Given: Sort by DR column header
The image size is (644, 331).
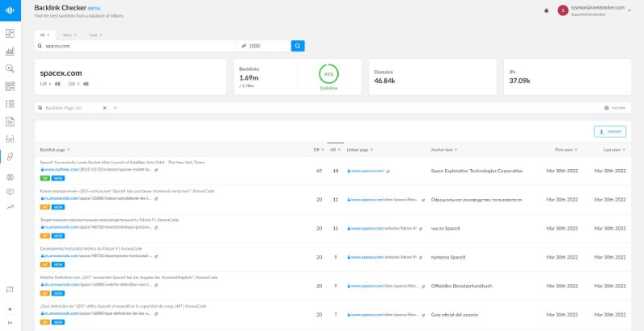Looking at the screenshot, I should click(318, 150).
